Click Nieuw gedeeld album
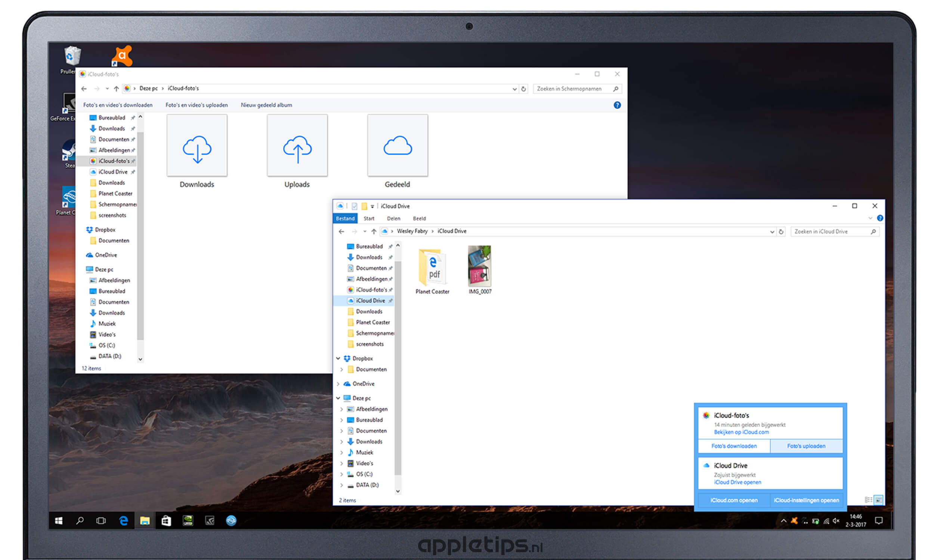Screen dimensions: 934x560 coord(266,105)
